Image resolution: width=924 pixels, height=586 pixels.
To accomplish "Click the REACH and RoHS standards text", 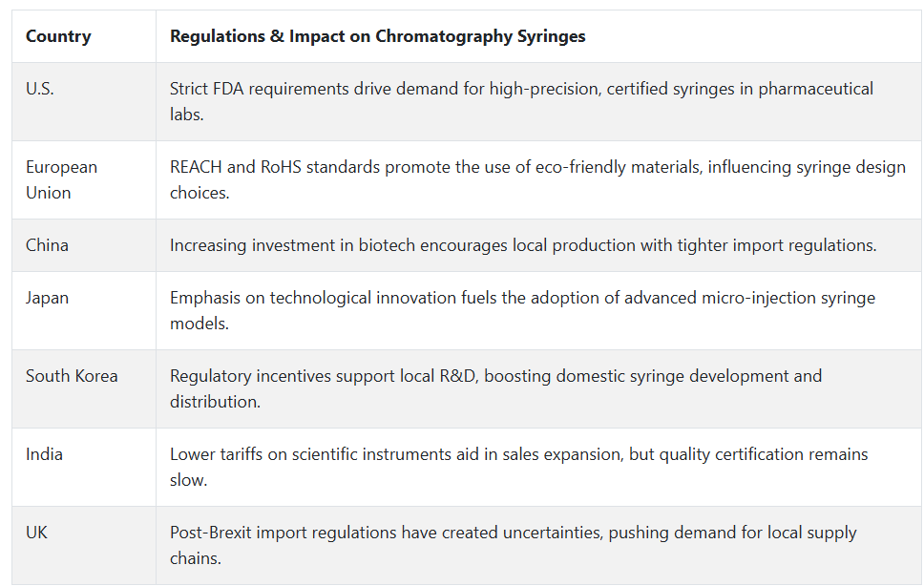I will 537,179.
